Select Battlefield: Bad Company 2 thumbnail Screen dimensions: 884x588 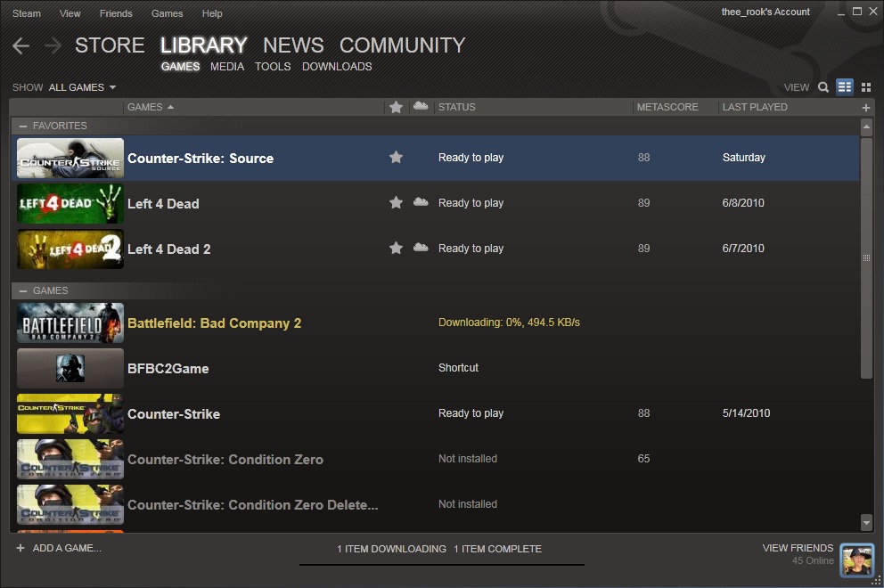coord(70,323)
